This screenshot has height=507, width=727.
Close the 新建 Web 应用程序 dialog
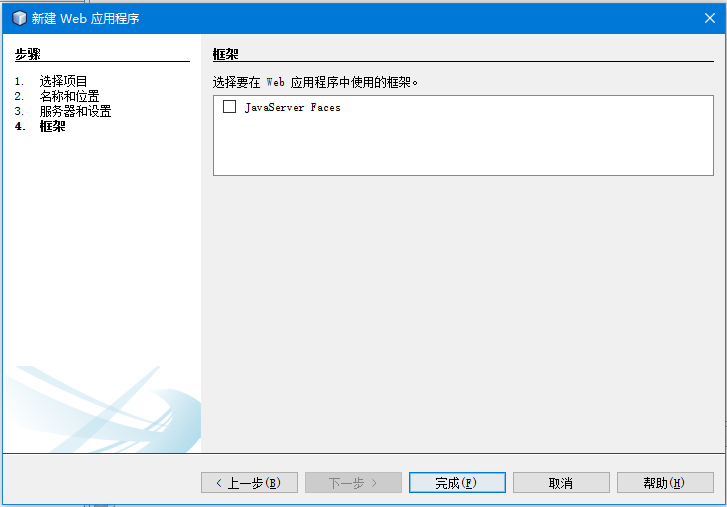[x=709, y=18]
